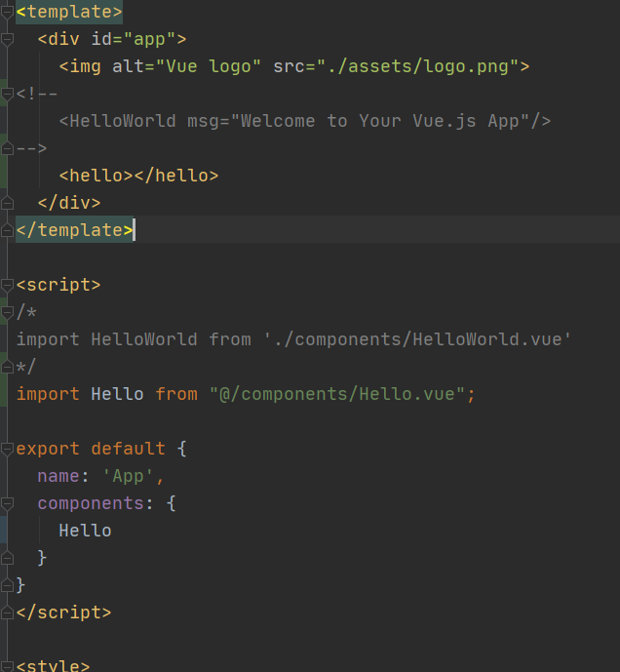Image resolution: width=620 pixels, height=672 pixels.
Task: Click the green change marker beside import Hello
Action: coord(3,394)
